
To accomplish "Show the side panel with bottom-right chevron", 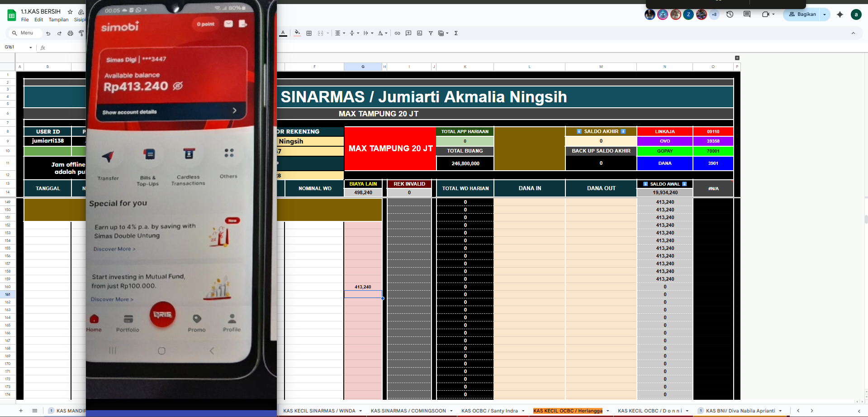I will (859, 411).
